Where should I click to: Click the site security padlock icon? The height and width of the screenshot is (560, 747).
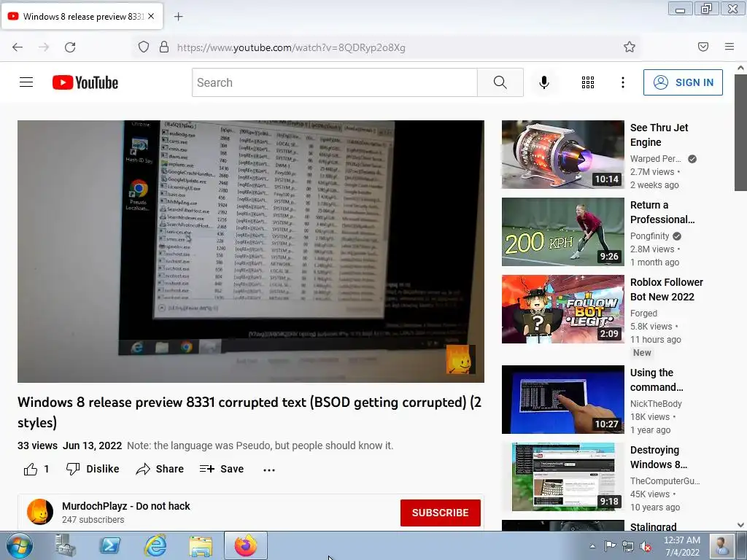coord(164,47)
